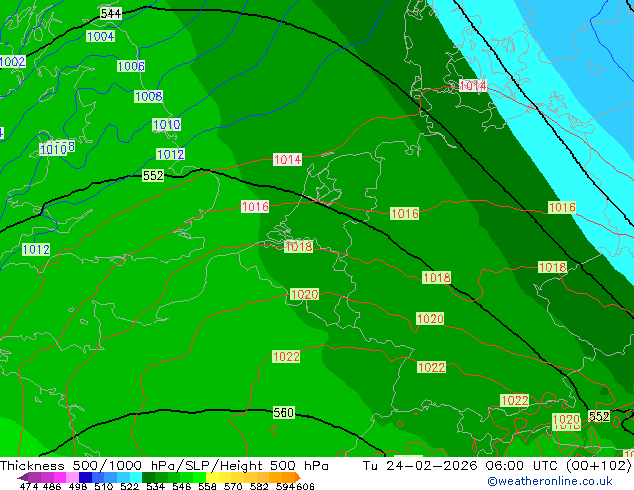Click the blue 1008 isobar label
This screenshot has width=634, height=490.
(x=148, y=96)
